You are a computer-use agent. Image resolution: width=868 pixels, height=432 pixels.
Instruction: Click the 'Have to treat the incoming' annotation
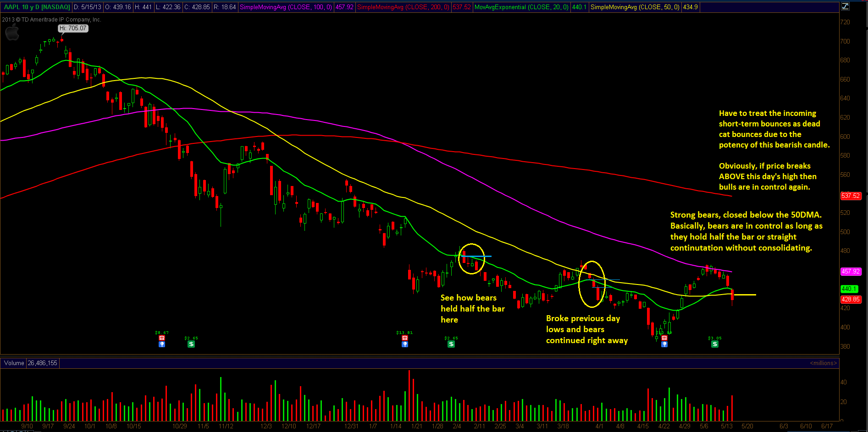[x=774, y=129]
